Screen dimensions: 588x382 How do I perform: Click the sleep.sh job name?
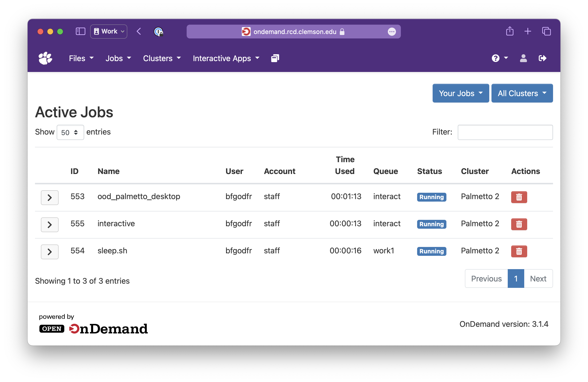(112, 251)
